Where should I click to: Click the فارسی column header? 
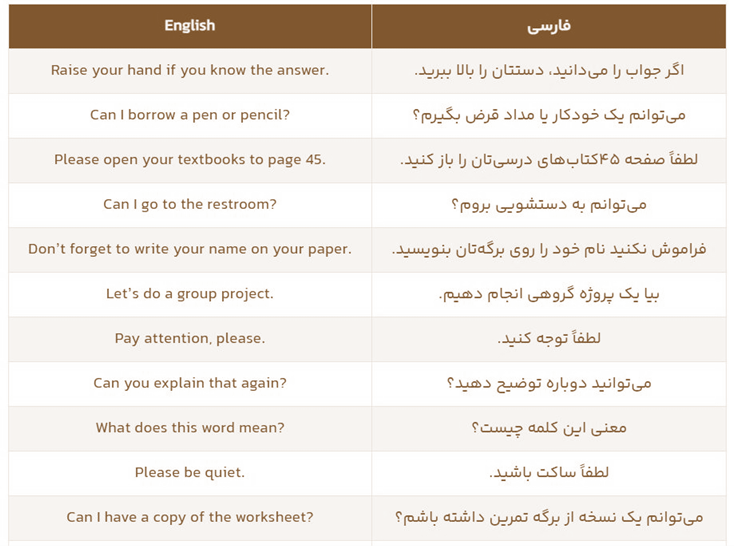(549, 26)
